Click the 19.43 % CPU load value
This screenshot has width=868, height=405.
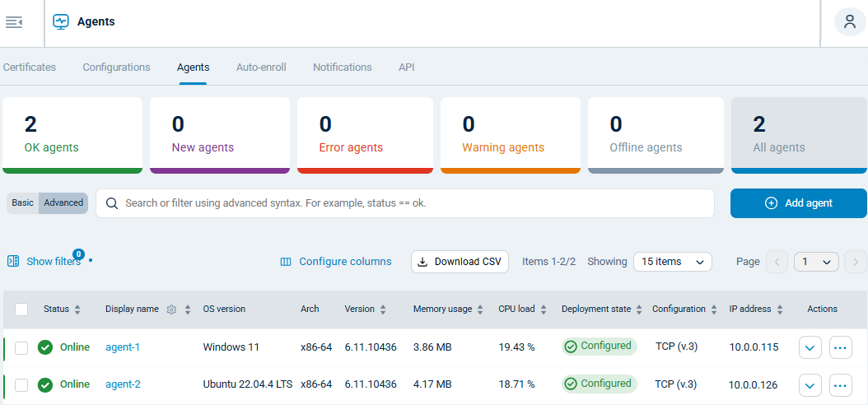[516, 347]
